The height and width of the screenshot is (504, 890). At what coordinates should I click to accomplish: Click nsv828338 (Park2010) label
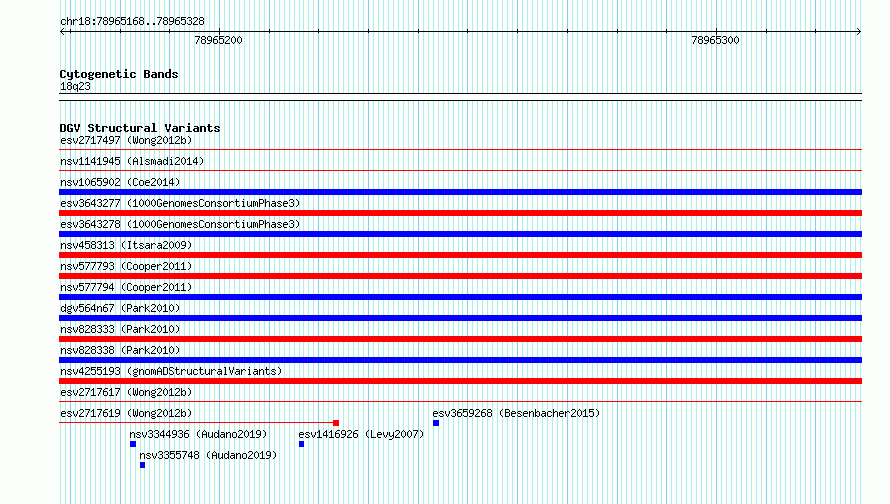click(x=120, y=350)
